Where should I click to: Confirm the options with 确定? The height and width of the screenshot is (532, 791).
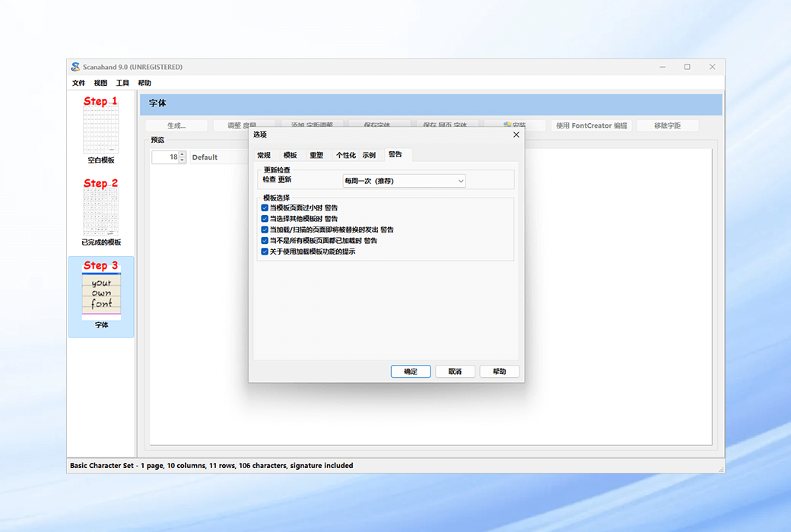coord(411,371)
